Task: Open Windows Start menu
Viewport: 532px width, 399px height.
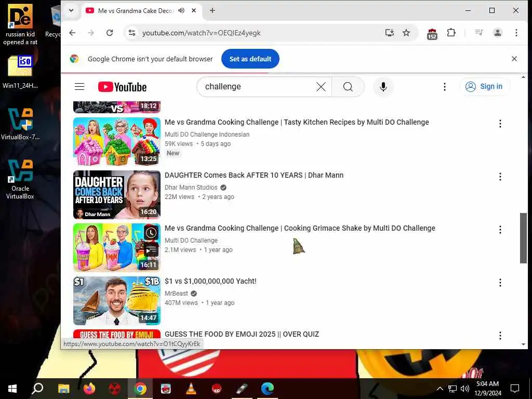Action: [12, 389]
